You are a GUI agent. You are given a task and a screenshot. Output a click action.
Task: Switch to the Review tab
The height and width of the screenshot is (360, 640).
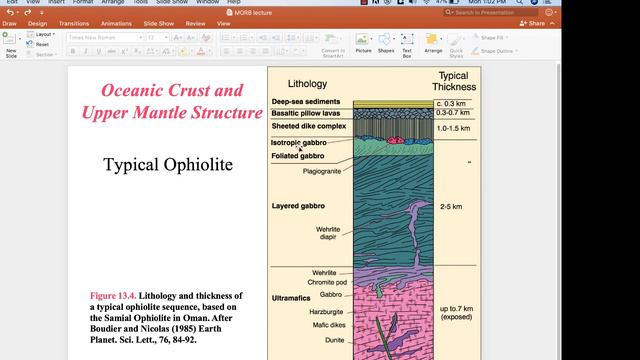tap(196, 24)
